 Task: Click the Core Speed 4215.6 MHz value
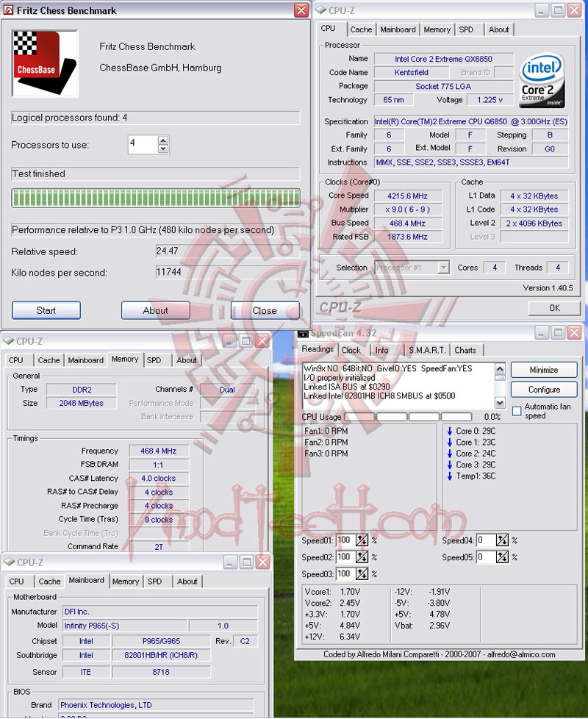pyautogui.click(x=408, y=196)
